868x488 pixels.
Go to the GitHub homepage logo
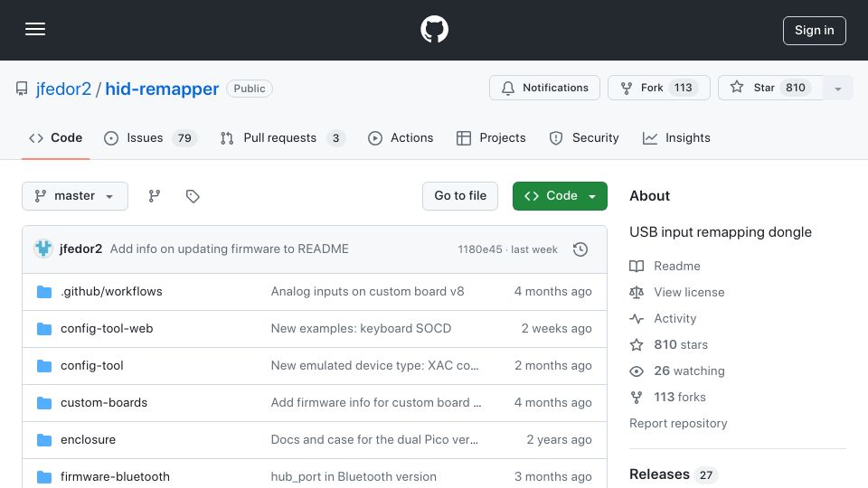[434, 29]
